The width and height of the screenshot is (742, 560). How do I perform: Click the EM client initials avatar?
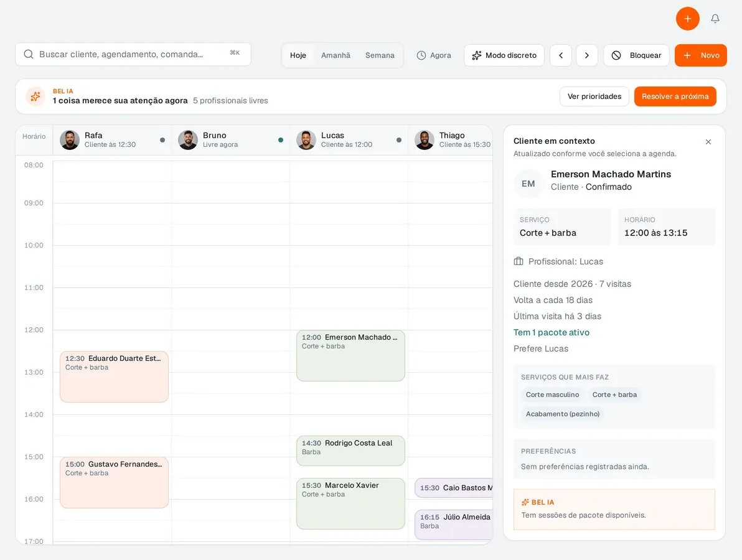pos(528,184)
